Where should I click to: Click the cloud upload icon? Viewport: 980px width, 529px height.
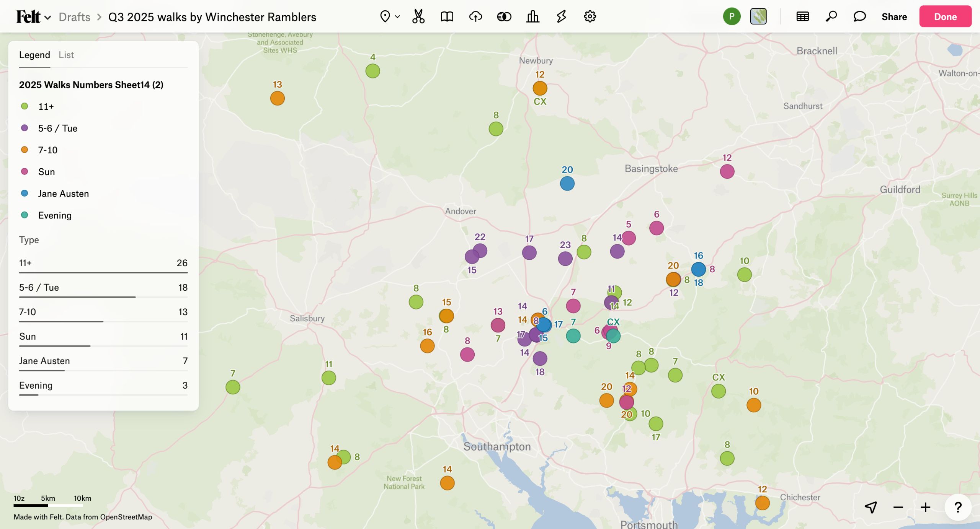(475, 16)
